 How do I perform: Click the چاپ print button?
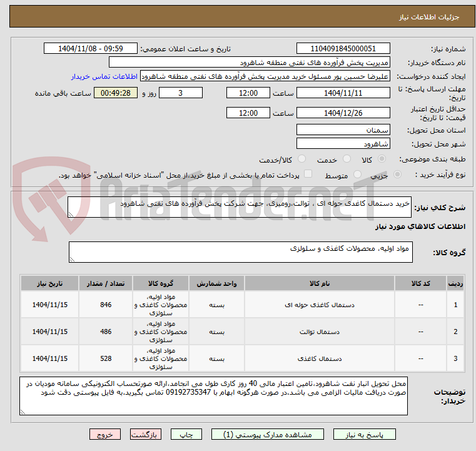(x=186, y=434)
